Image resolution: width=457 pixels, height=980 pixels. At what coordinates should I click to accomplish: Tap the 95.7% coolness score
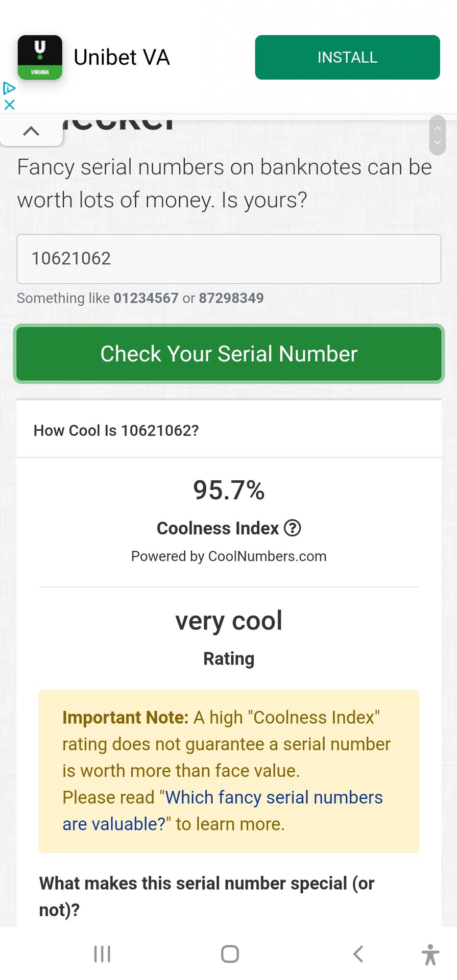coord(229,490)
